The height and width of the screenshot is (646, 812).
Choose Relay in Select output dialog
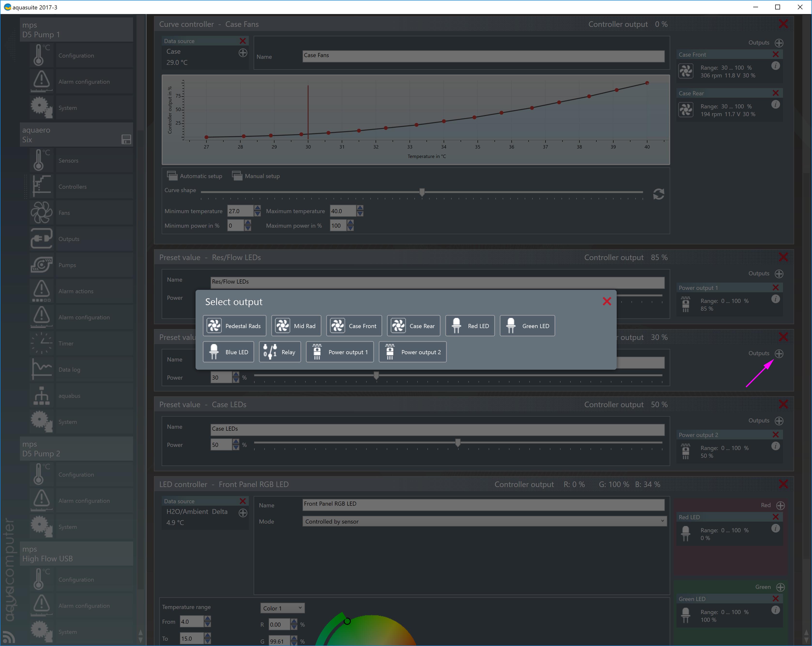[280, 352]
